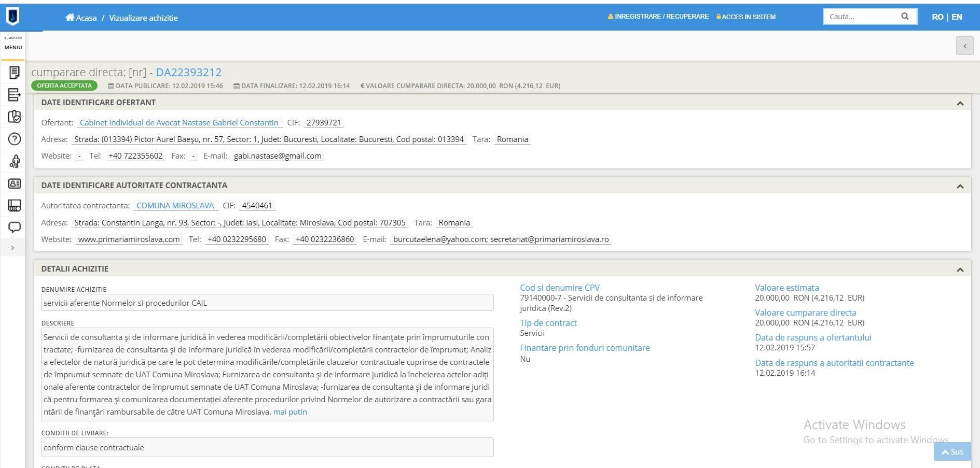Image resolution: width=980 pixels, height=468 pixels.
Task: Collapse the Detalii Achizitie section
Action: [960, 270]
